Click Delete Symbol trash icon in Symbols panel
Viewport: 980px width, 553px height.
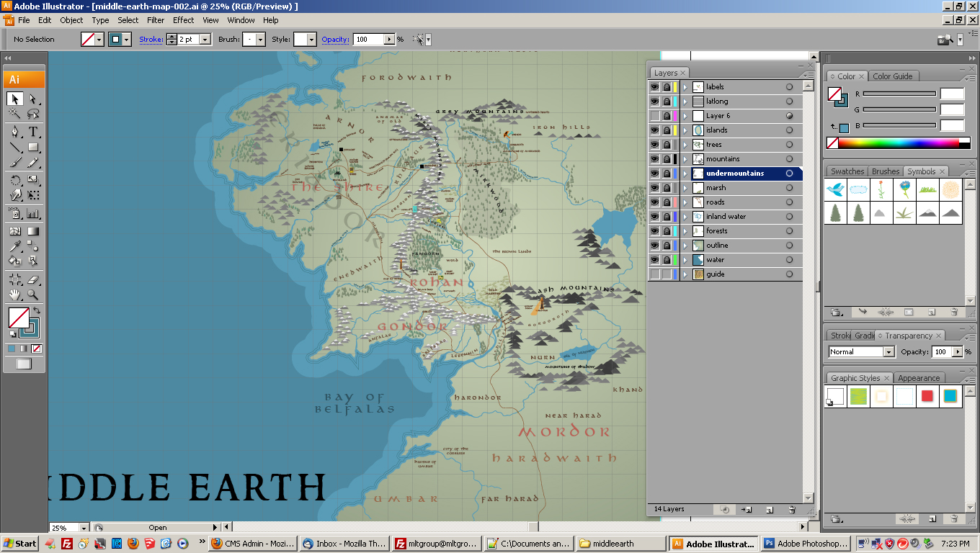coord(954,312)
